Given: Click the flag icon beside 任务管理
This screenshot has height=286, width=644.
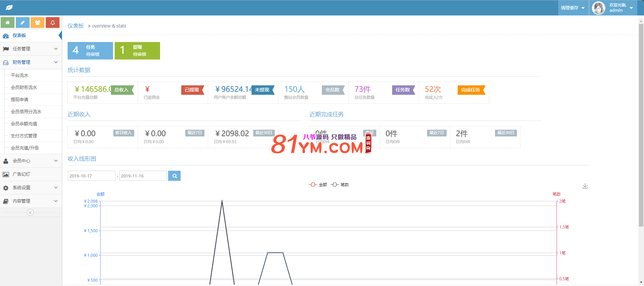Looking at the screenshot, I should [6, 49].
